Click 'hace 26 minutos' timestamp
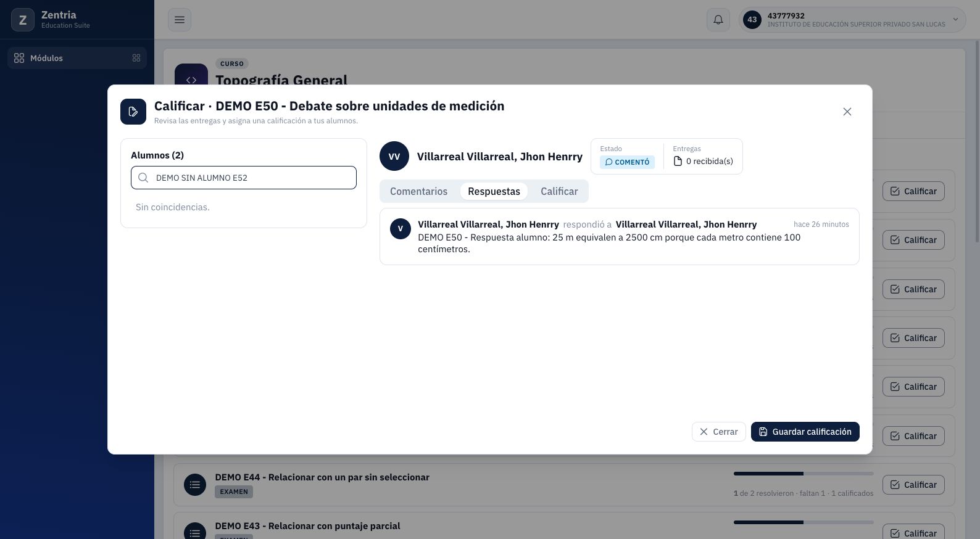Viewport: 980px width, 539px height. pos(821,224)
